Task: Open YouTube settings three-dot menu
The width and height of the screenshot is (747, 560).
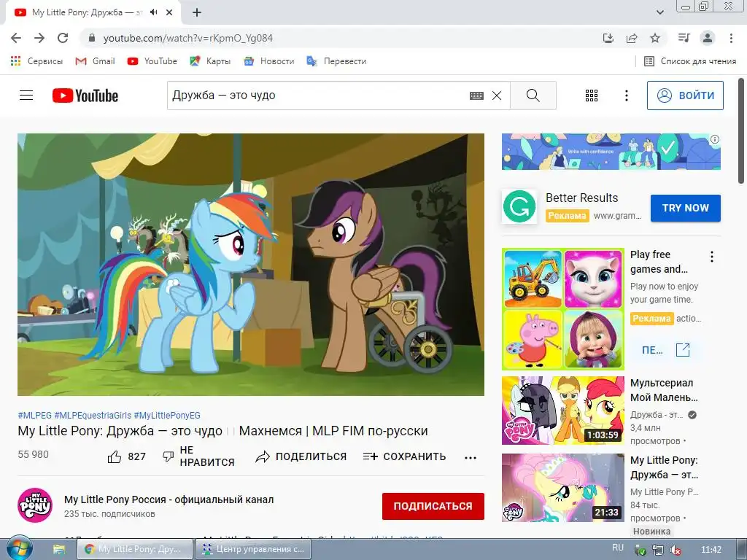Action: (627, 96)
